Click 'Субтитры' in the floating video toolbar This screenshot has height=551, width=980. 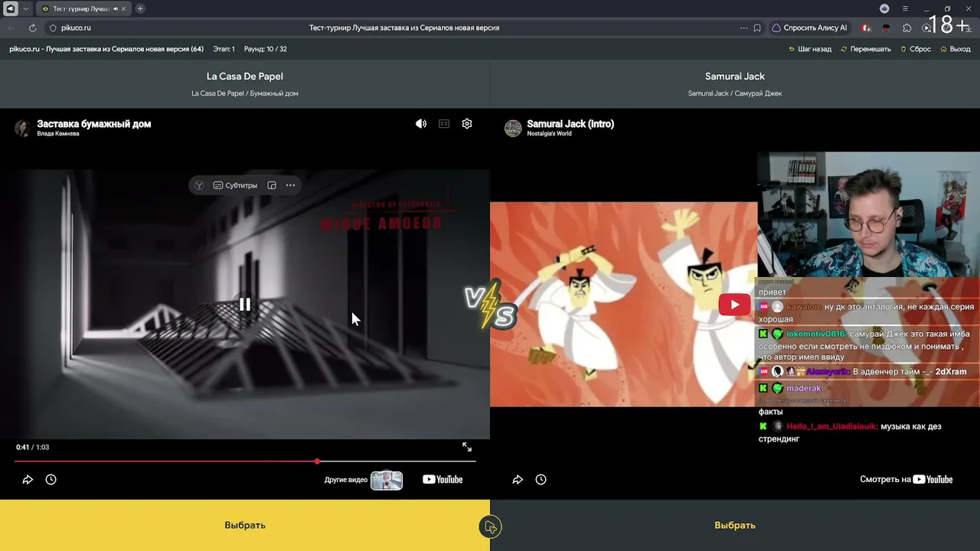235,185
